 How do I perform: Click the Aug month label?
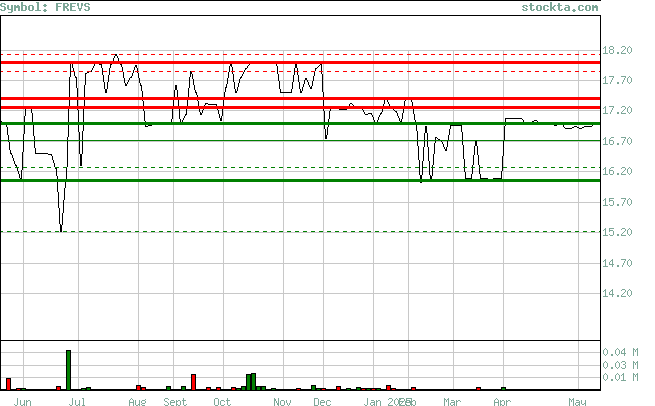137,401
